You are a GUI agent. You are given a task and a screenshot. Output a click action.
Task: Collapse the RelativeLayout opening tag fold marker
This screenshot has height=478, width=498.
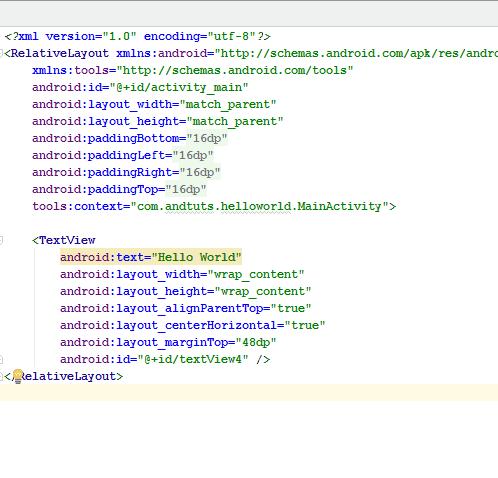1,53
